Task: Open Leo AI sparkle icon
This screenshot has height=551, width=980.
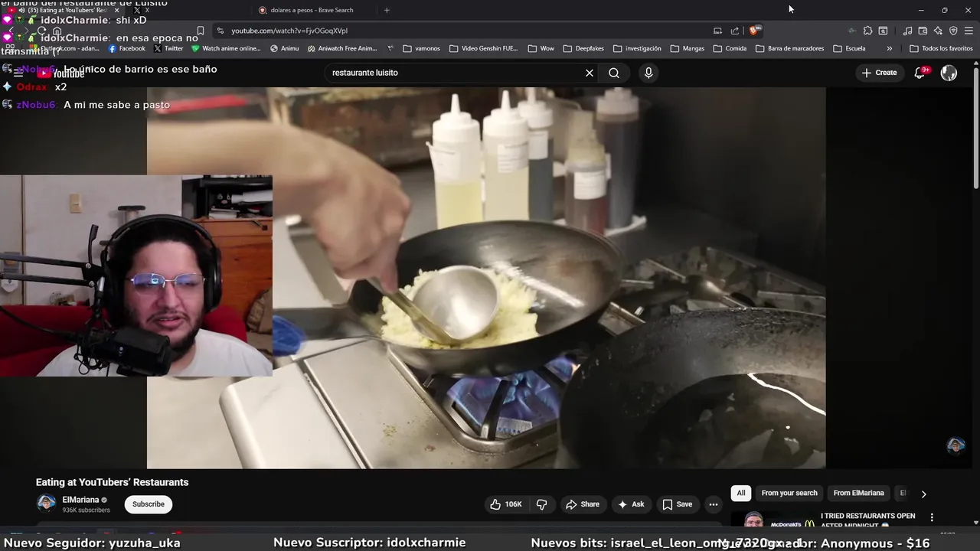Action: point(938,31)
